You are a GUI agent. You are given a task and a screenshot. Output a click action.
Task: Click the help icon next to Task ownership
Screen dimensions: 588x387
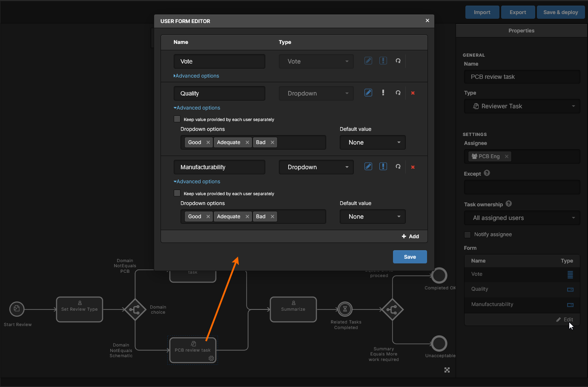tap(509, 204)
